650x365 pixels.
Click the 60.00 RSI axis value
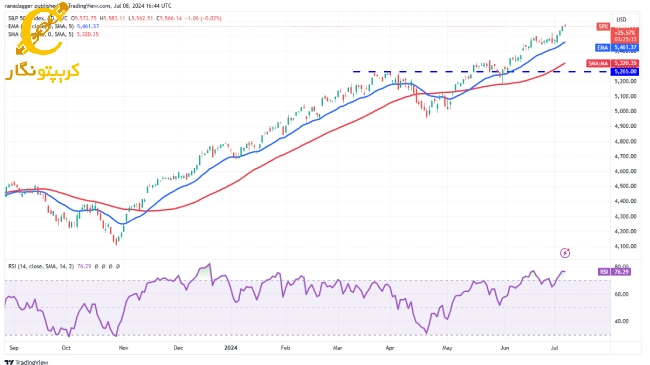click(x=622, y=294)
